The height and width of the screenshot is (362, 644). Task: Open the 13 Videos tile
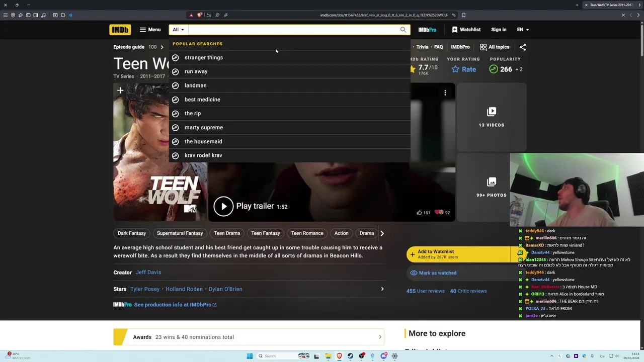point(491,117)
